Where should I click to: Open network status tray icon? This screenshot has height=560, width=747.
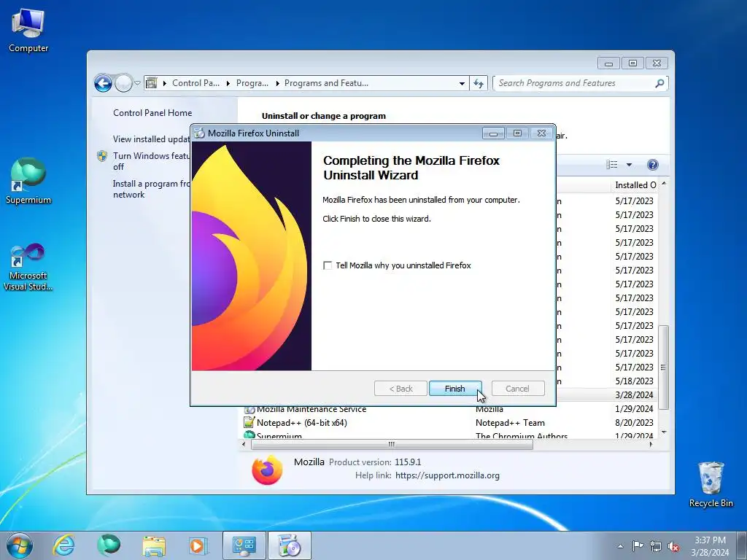tap(656, 546)
